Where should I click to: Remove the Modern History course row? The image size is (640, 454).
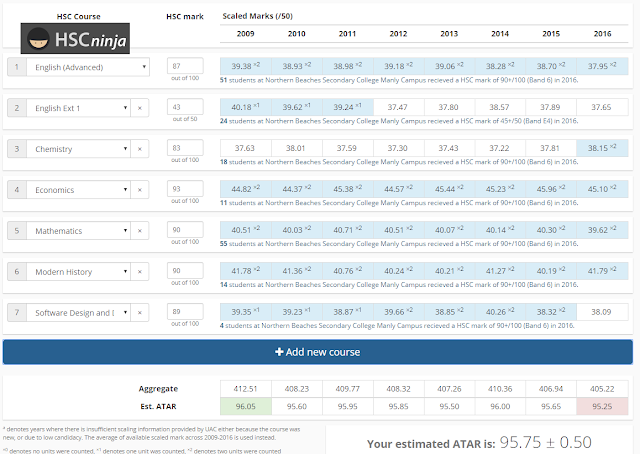coord(140,272)
